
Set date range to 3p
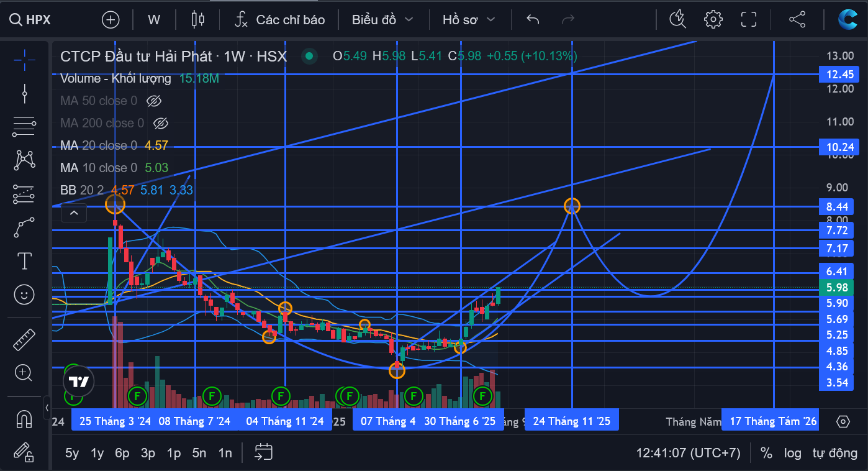tap(148, 453)
